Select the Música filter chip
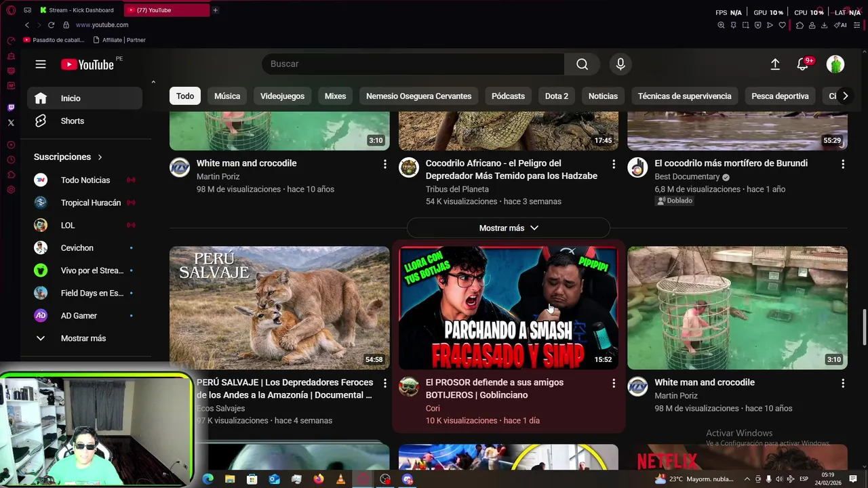Viewport: 868px width, 488px height. 227,96
